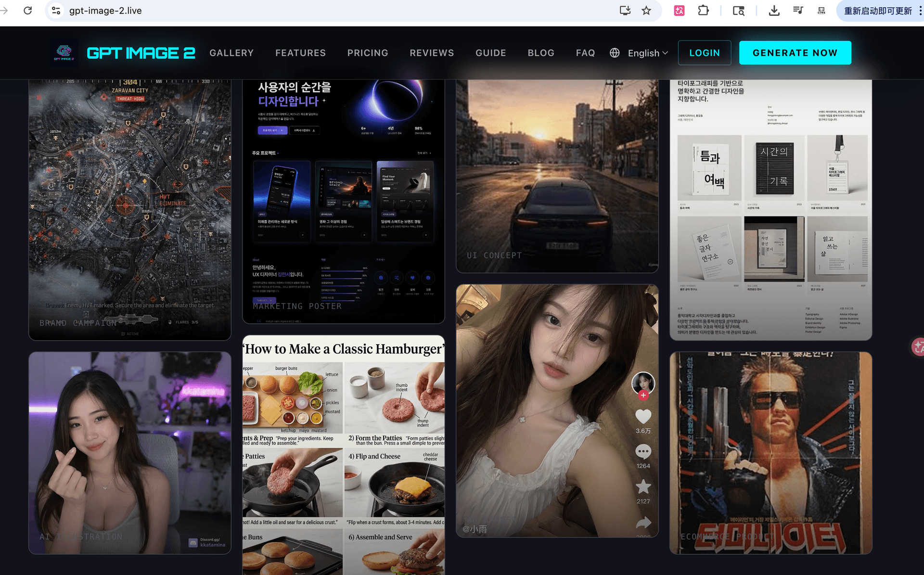Click the LOGIN button
Viewport: 924px width, 575px height.
click(705, 53)
